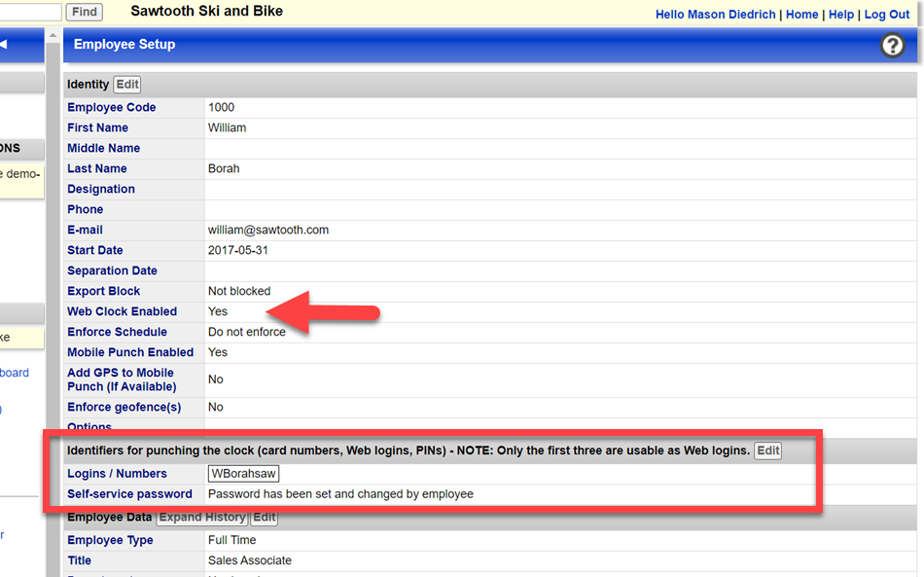Viewport: 924px width, 577px height.
Task: Edit the clock punching identifiers
Action: [767, 451]
